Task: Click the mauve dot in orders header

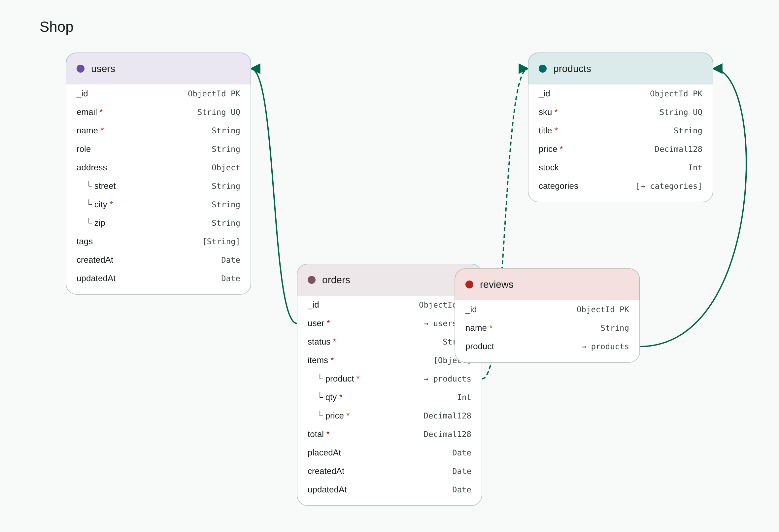Action: [312, 280]
